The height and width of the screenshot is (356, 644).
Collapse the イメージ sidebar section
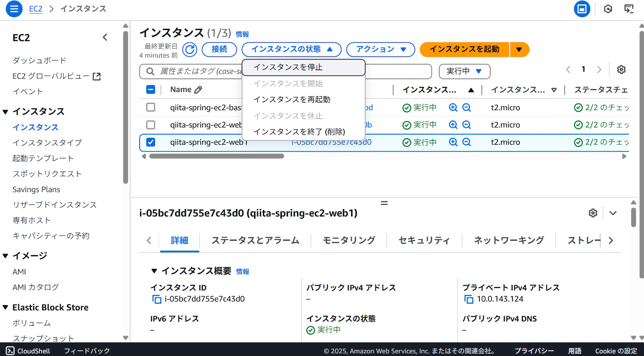click(x=5, y=256)
